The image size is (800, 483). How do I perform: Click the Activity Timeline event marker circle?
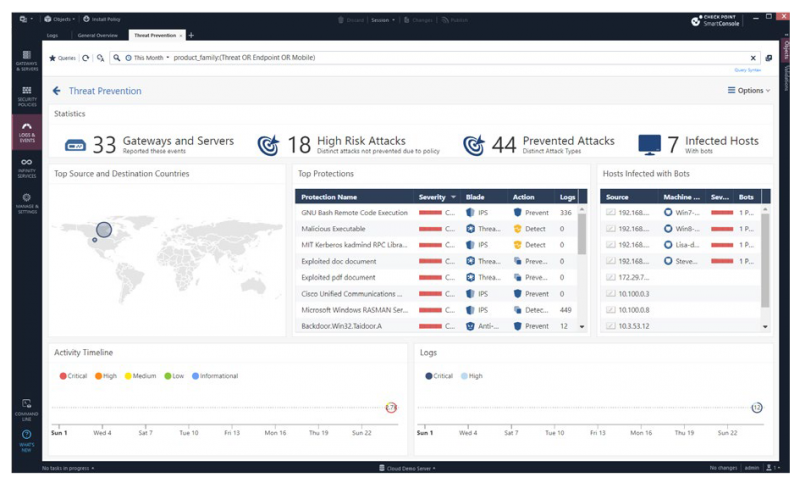391,407
